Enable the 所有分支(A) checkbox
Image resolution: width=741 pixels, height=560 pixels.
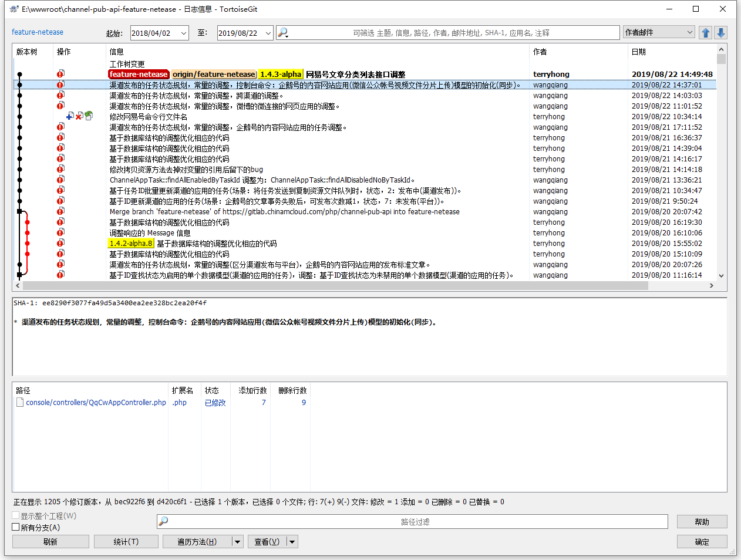(16, 527)
